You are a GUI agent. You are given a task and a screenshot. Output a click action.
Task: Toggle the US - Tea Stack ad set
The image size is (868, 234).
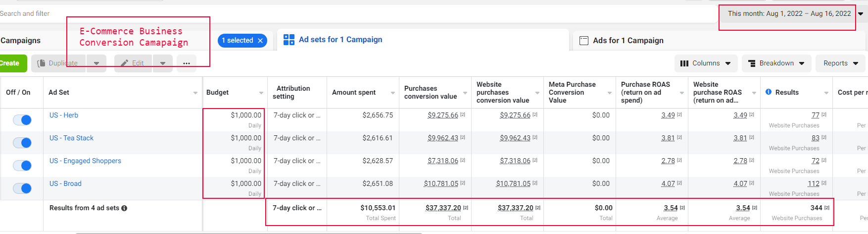click(22, 143)
